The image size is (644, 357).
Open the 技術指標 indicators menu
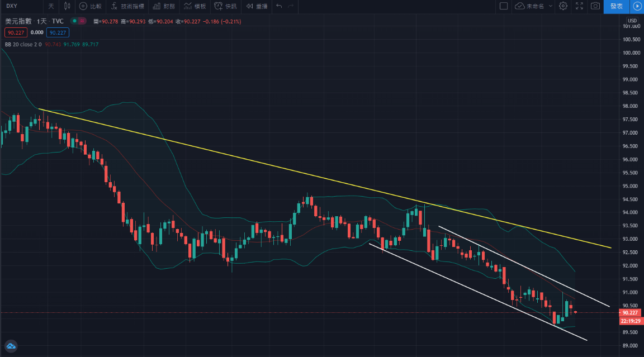(127, 6)
